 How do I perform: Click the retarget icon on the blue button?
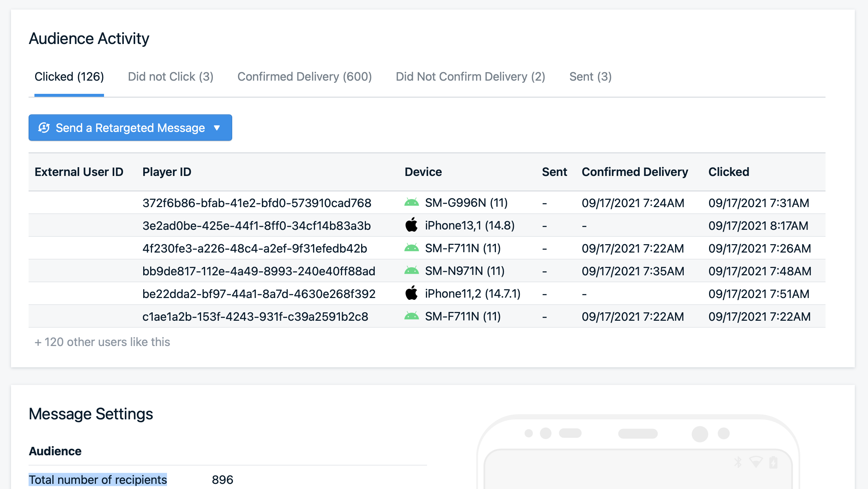click(44, 128)
